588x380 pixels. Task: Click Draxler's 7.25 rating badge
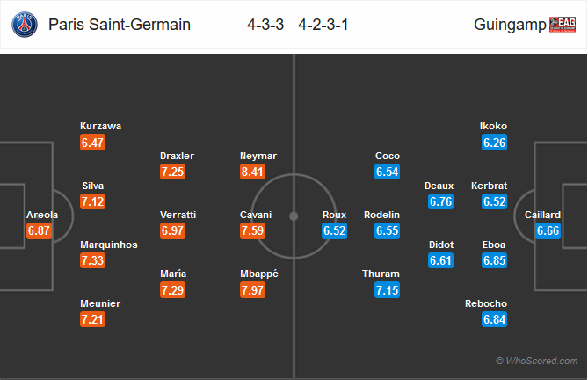(172, 172)
